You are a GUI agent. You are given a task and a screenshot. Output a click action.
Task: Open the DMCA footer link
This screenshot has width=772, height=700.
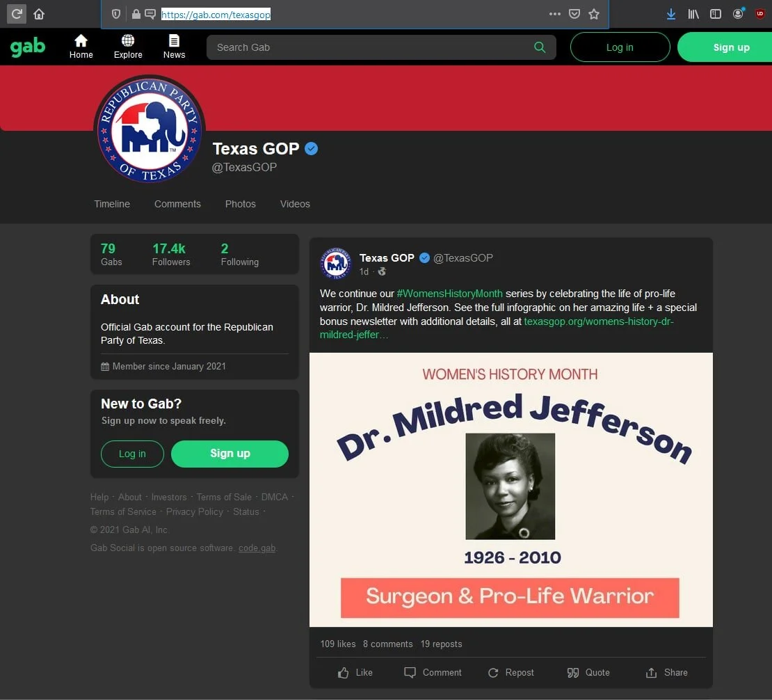coord(274,497)
